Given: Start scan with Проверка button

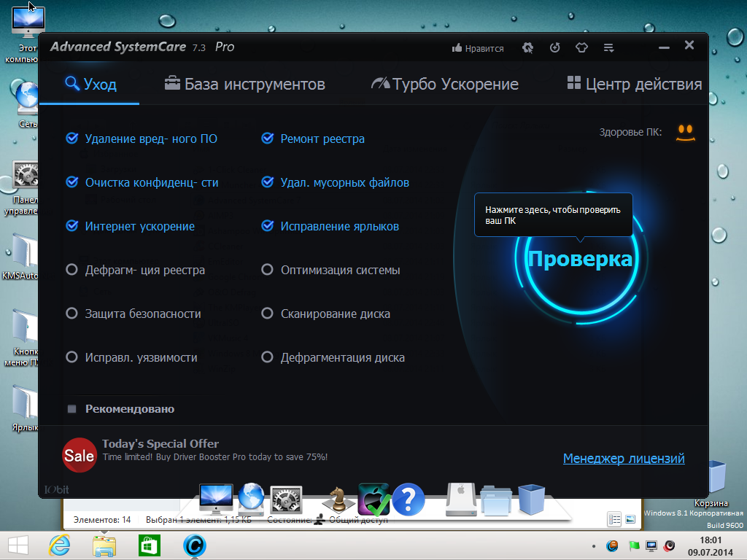Looking at the screenshot, I should pos(580,259).
